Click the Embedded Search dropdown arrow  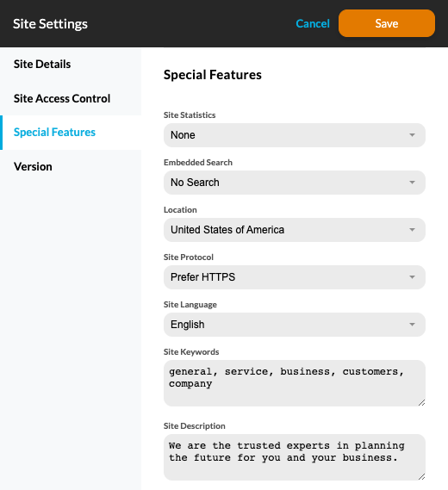[x=412, y=183]
